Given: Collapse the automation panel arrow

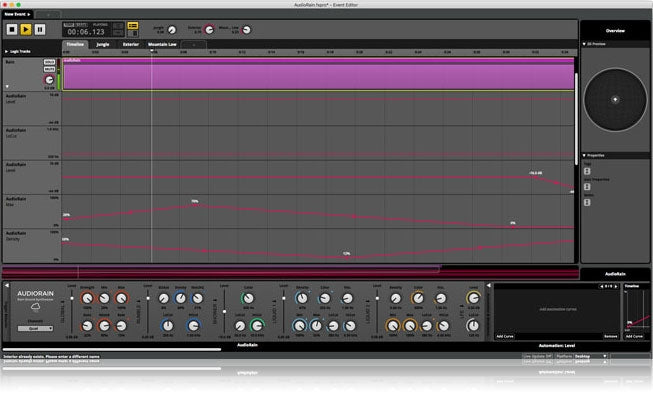Looking at the screenshot, I should [489, 285].
